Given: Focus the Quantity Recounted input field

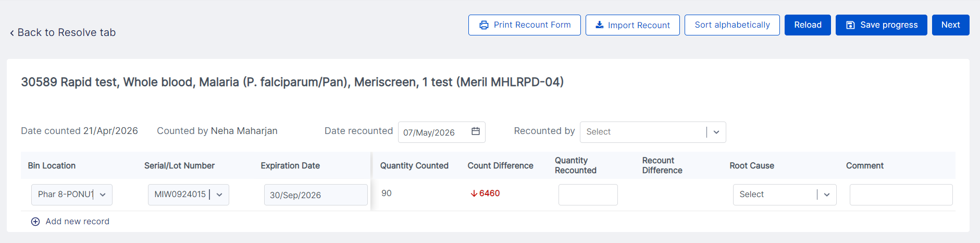Looking at the screenshot, I should (x=588, y=195).
